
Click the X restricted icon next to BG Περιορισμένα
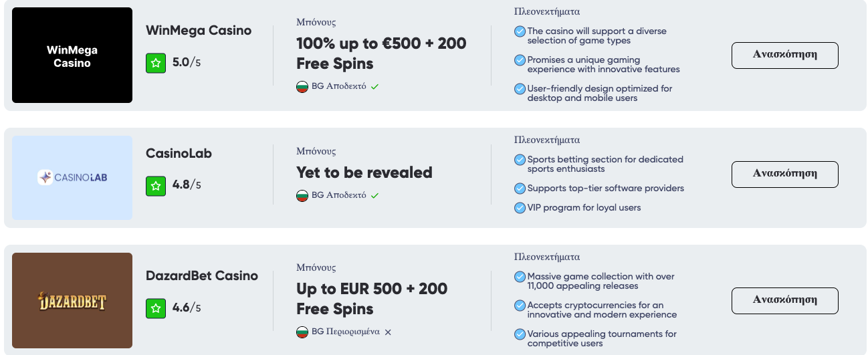388,332
